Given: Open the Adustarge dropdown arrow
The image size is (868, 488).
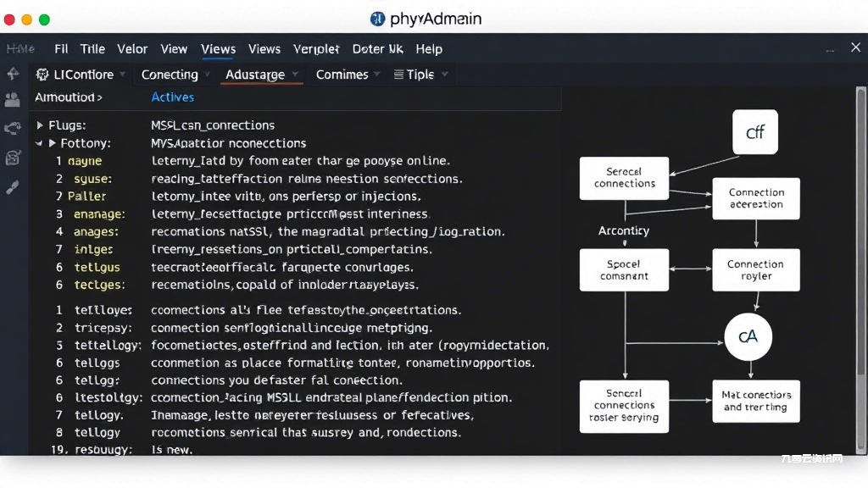Looking at the screenshot, I should click(x=295, y=75).
